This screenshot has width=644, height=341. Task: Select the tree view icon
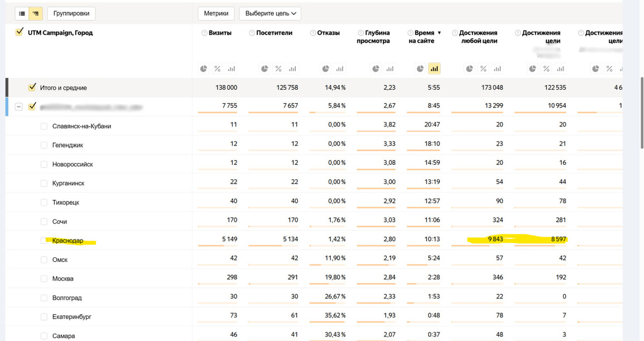point(35,13)
